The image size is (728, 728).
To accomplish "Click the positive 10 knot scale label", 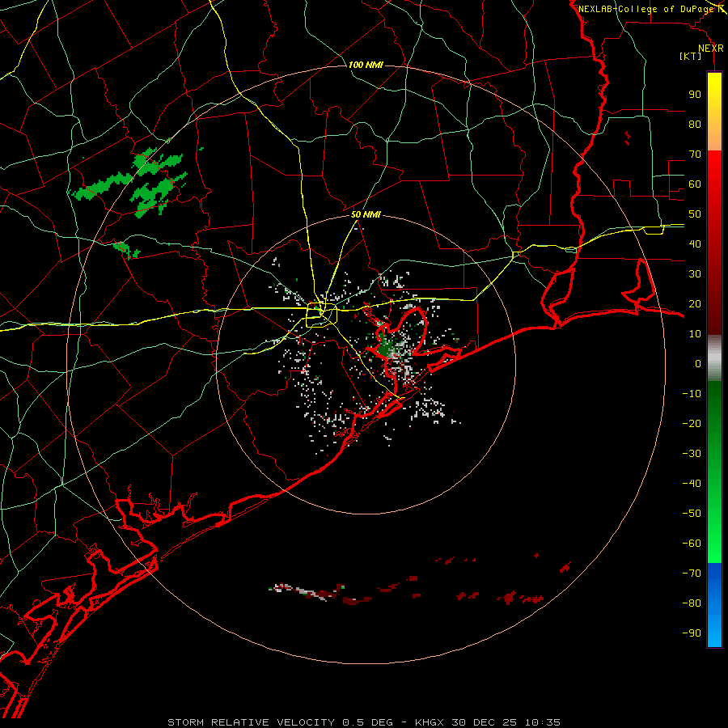I will (695, 334).
